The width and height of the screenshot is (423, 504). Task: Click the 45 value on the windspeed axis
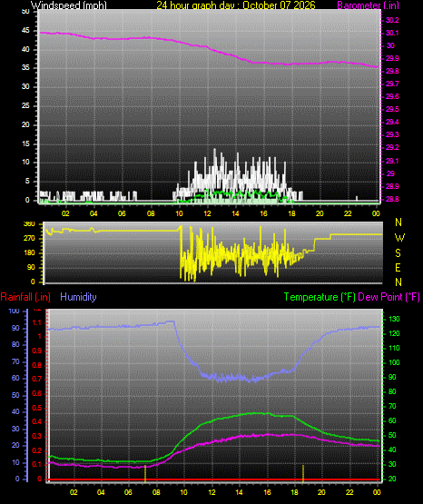[25, 31]
